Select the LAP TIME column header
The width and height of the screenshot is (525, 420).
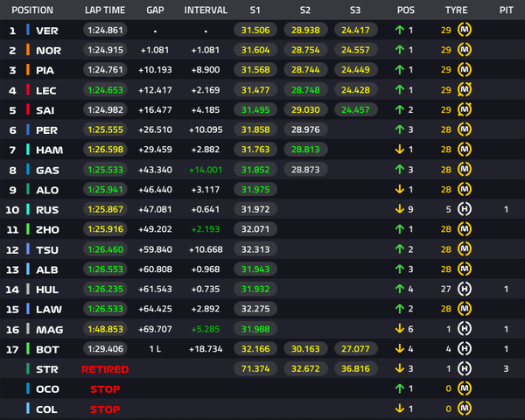pyautogui.click(x=105, y=10)
